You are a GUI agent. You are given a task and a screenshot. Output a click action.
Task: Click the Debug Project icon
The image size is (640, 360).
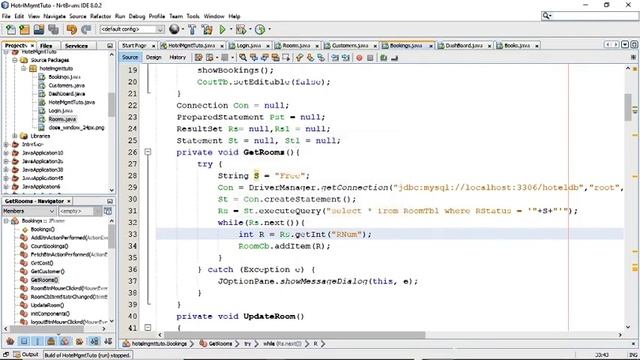point(241,29)
